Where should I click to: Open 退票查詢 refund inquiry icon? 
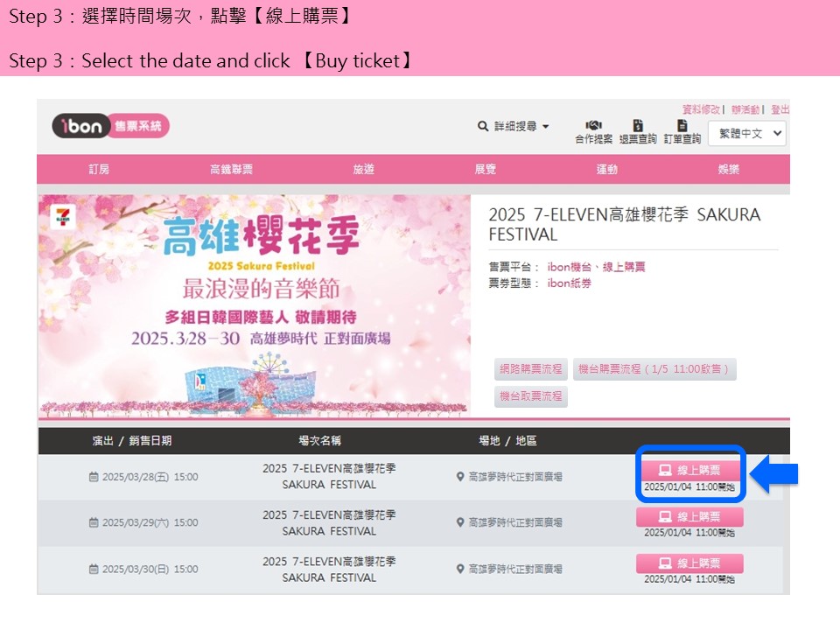638,125
